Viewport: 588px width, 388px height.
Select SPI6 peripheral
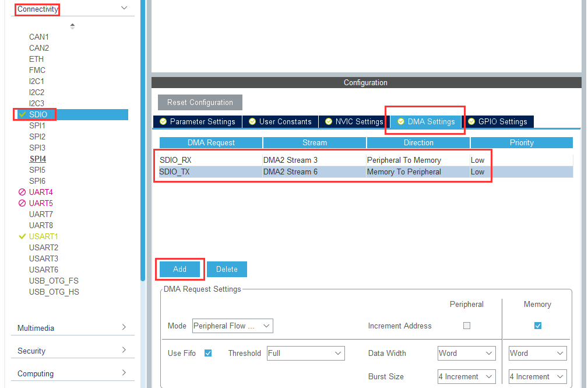(37, 181)
